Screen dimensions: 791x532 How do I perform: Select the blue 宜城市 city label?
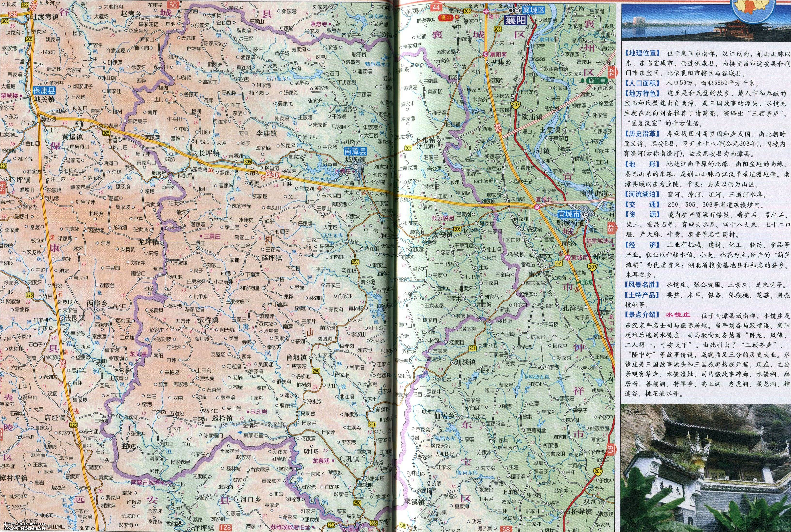click(570, 214)
